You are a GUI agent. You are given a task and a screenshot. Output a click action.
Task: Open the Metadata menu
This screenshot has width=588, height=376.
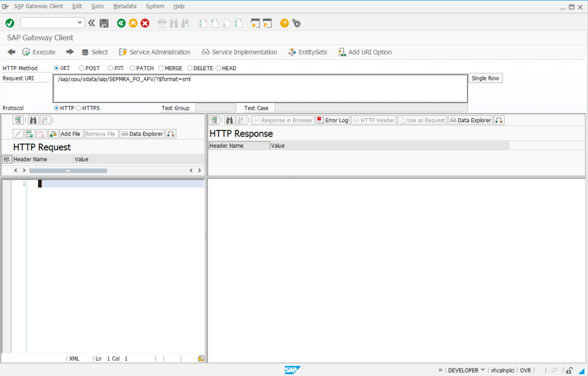coord(125,6)
